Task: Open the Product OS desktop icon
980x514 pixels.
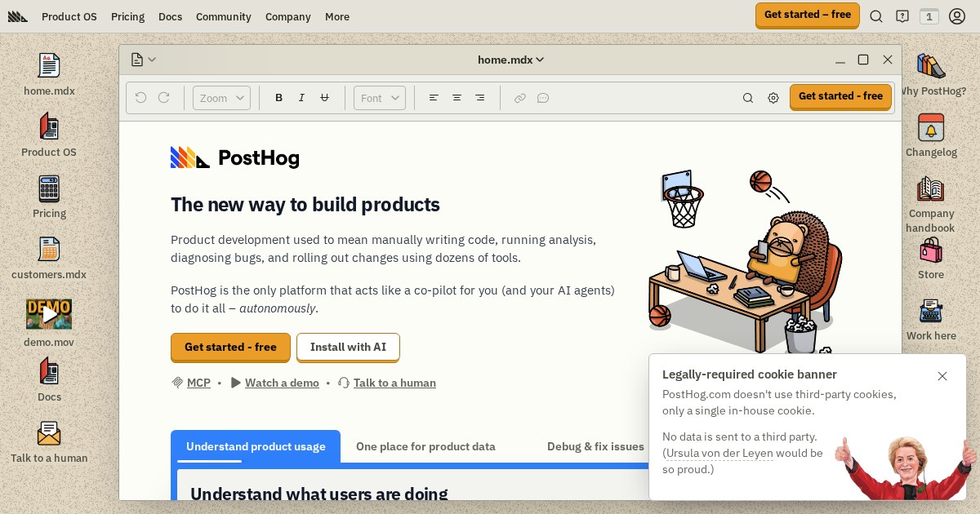Action: [49, 135]
